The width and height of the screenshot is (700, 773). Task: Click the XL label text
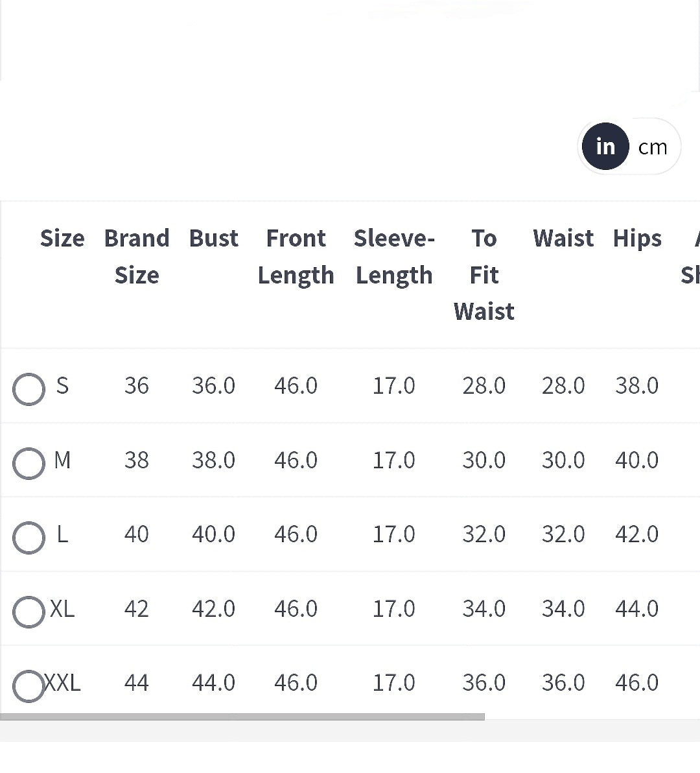(62, 609)
